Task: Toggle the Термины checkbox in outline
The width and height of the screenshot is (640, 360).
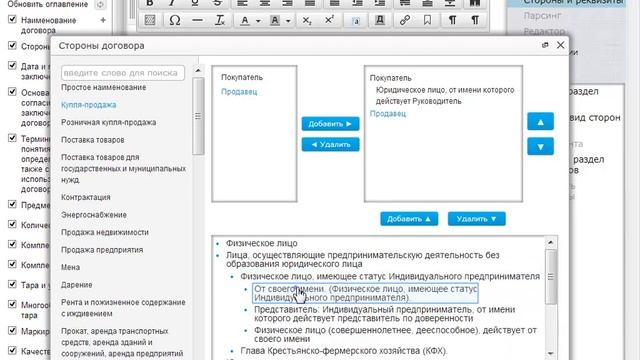Action: [x=12, y=138]
